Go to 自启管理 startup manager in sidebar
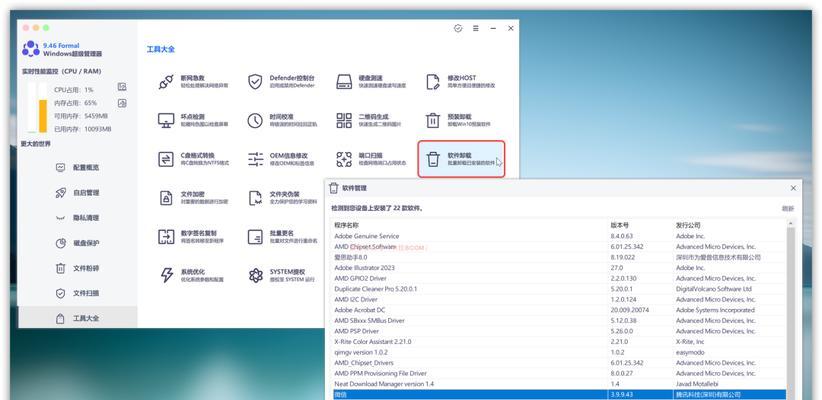 pos(78,193)
